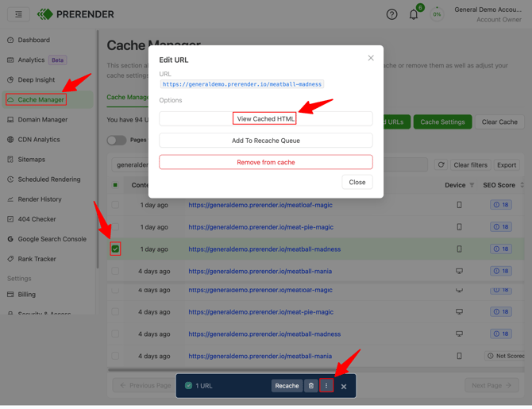
Task: Check the 1 day ago meat-pie-magic row checkbox
Action: pos(115,226)
